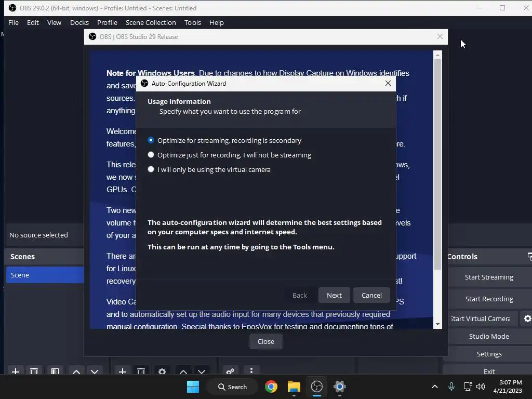This screenshot has width=532, height=399.
Task: Remove selected scene with trash icon
Action: (34, 371)
